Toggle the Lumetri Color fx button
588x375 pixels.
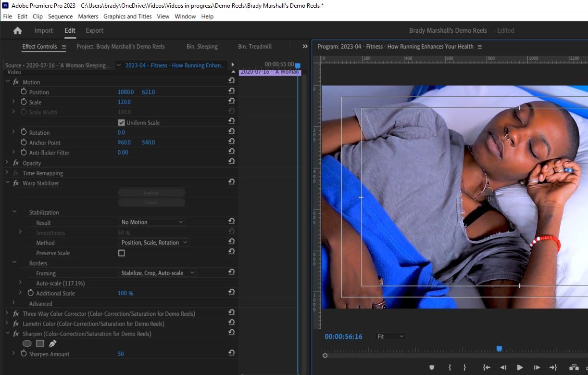(16, 323)
